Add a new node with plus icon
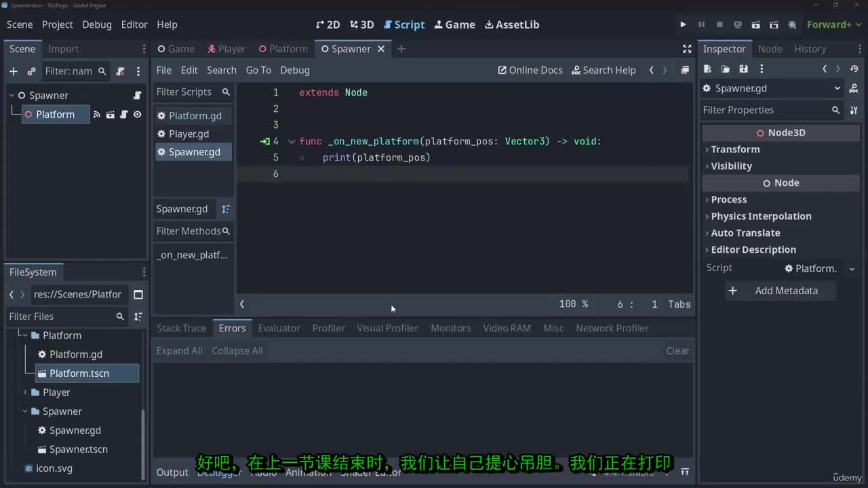 (14, 71)
